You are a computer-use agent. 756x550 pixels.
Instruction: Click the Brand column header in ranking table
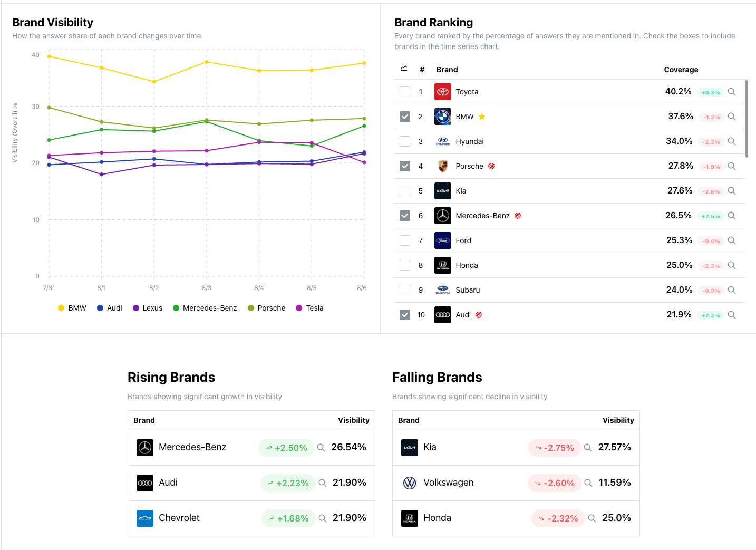447,70
